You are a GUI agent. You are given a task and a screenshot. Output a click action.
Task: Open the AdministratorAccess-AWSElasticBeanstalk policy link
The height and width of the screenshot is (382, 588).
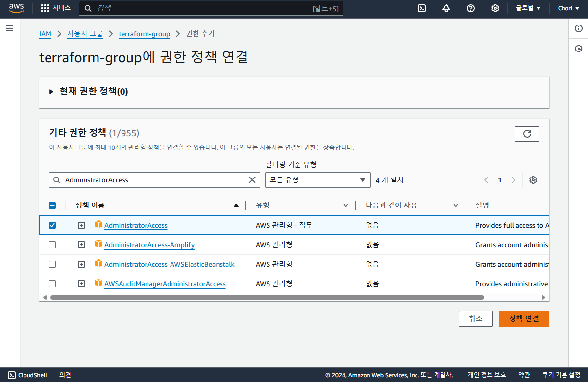(170, 264)
